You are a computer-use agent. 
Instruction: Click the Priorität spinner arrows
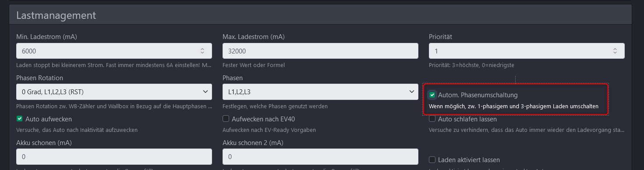[x=615, y=51]
